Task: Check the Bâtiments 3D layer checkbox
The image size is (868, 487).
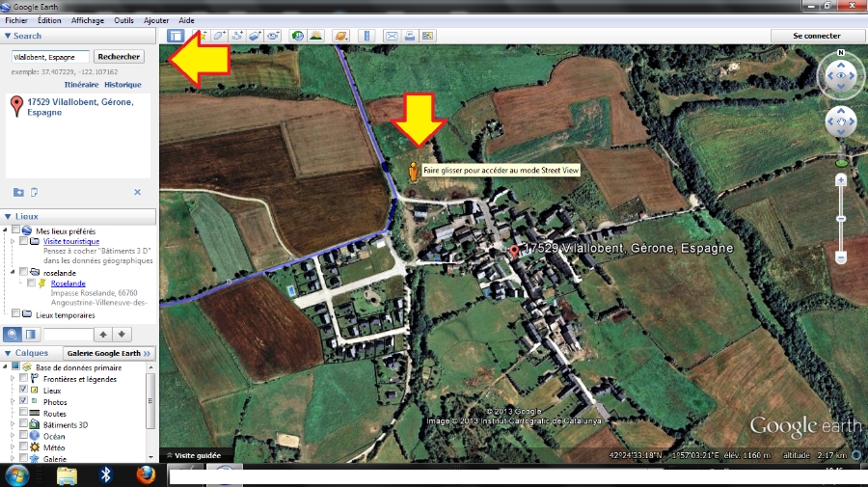Action: pyautogui.click(x=24, y=424)
